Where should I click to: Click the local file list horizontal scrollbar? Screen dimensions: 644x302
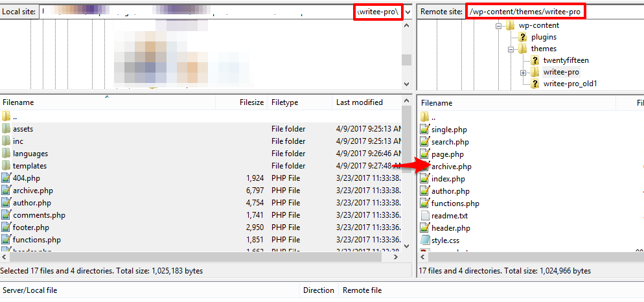(196, 257)
